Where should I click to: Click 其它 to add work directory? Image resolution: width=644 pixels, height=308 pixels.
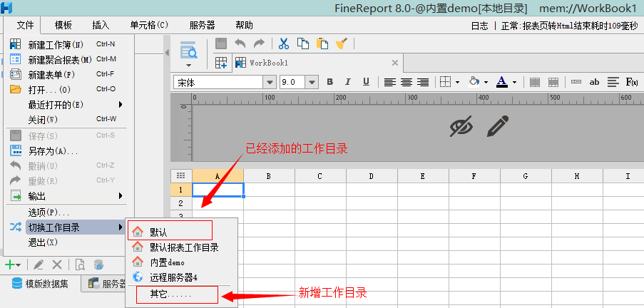point(177,294)
